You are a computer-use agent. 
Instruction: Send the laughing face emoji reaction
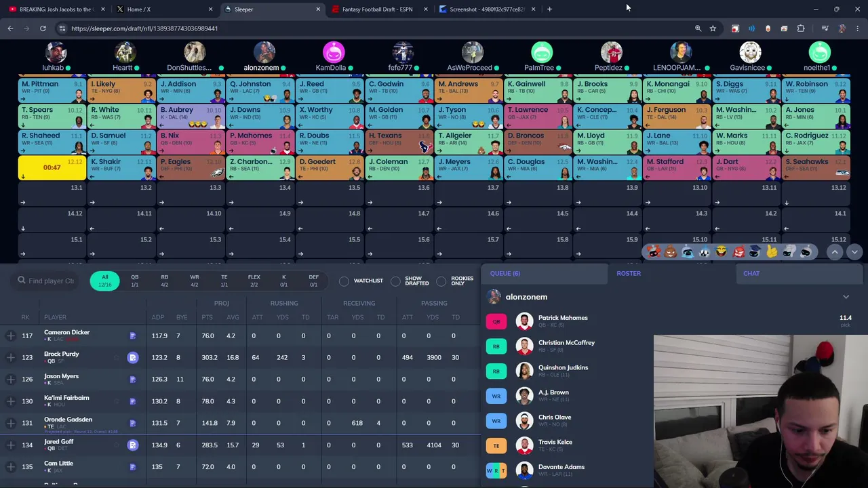721,252
